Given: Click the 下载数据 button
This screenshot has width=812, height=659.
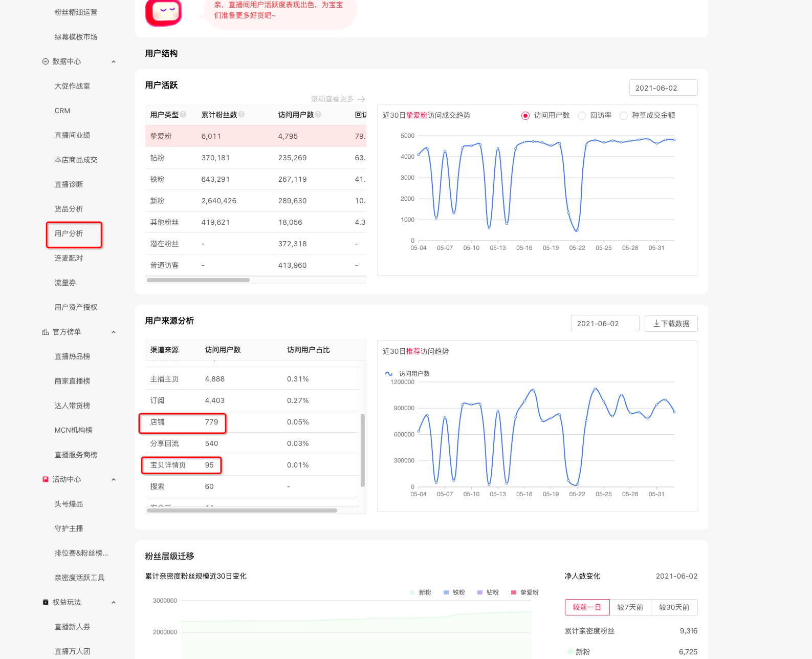Looking at the screenshot, I should [671, 324].
